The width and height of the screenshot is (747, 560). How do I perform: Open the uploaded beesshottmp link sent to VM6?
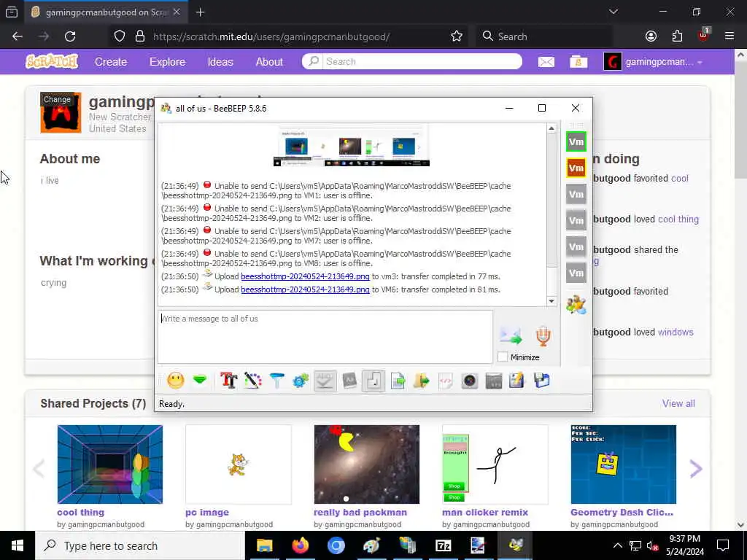tap(305, 289)
